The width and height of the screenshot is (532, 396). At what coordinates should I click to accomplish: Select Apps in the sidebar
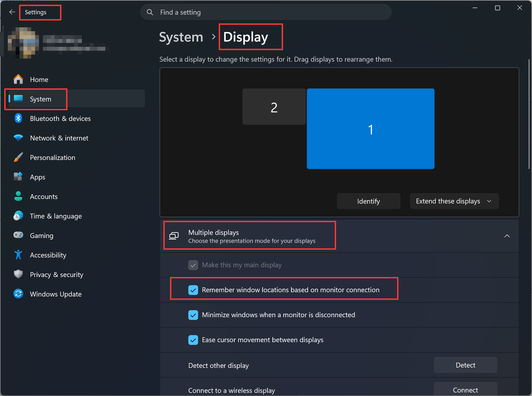click(77, 177)
